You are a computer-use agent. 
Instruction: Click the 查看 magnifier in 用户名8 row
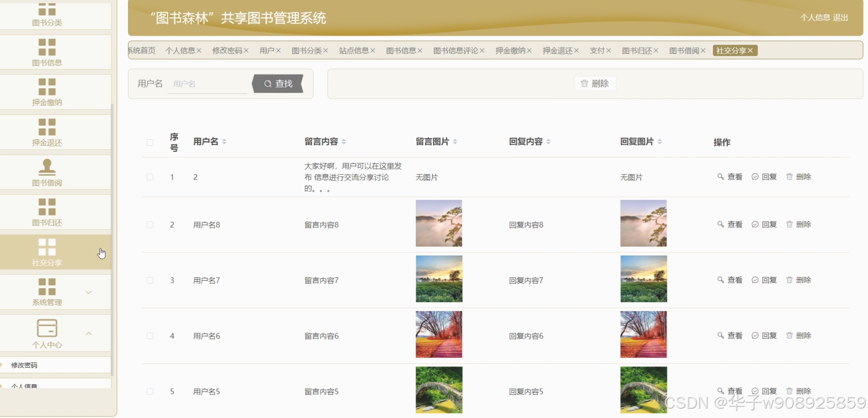coord(720,224)
